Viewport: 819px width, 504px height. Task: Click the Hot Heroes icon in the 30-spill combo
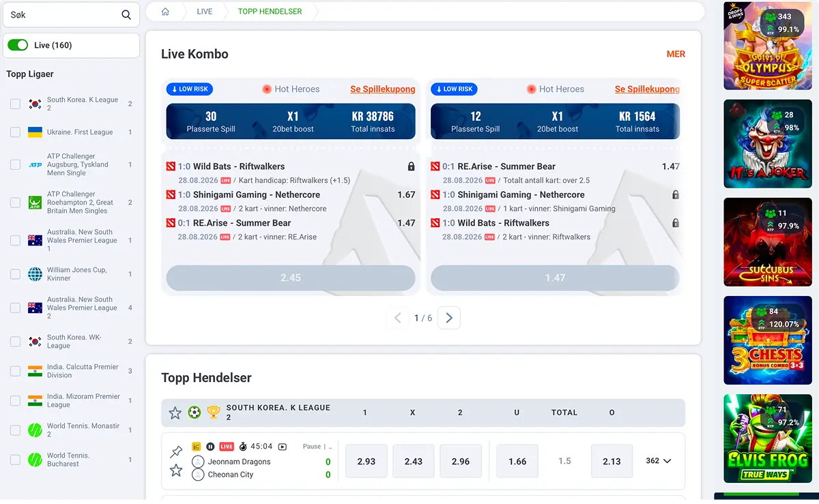[x=267, y=89]
